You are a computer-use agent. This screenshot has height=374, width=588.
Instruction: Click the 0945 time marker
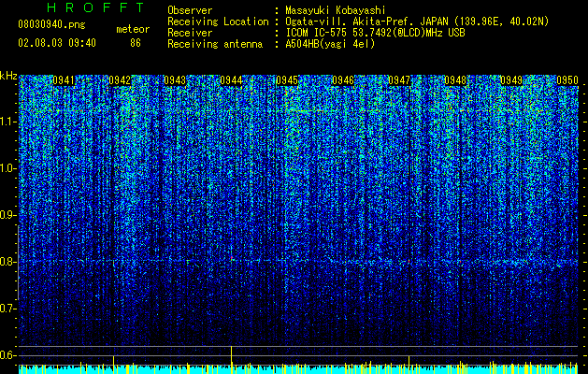[x=287, y=80]
